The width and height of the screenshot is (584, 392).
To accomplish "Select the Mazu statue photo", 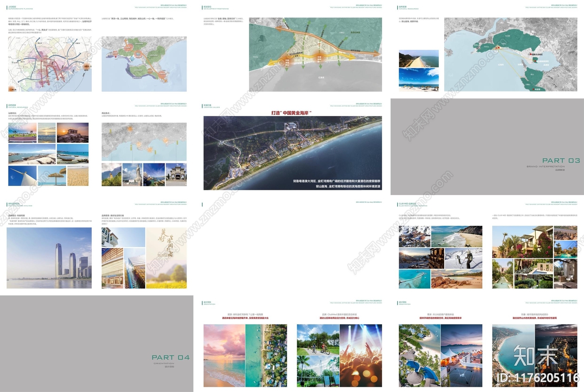I will [132, 175].
